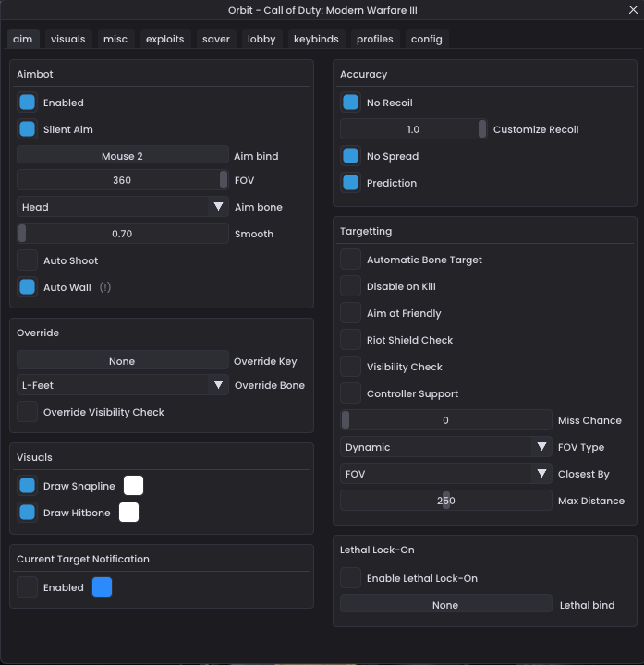Viewport: 644px width, 665px height.
Task: Click the Lethal bind None button
Action: [x=446, y=605]
